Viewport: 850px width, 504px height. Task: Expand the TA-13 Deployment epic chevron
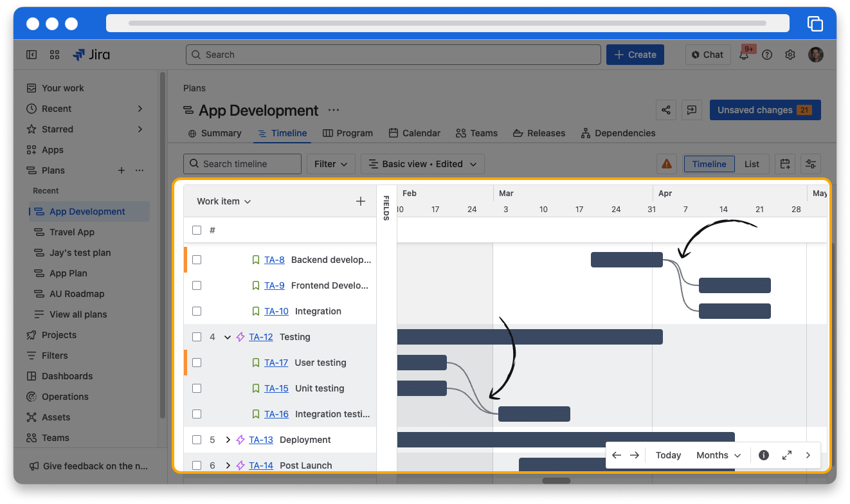point(228,440)
